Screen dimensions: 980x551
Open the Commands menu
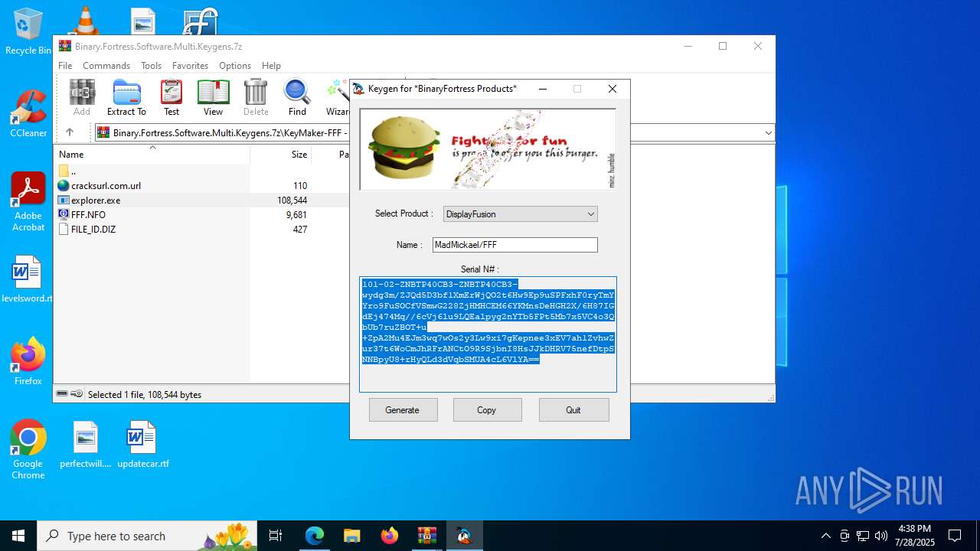click(106, 66)
